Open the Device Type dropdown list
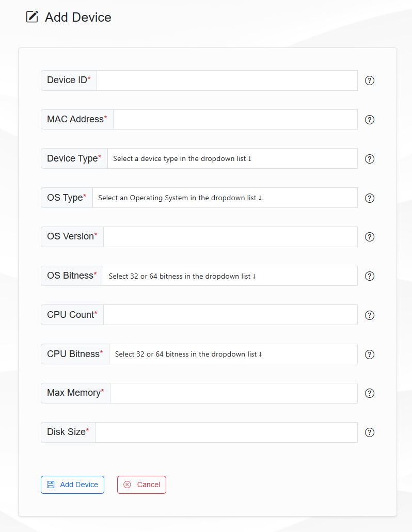The image size is (412, 532). pos(232,158)
